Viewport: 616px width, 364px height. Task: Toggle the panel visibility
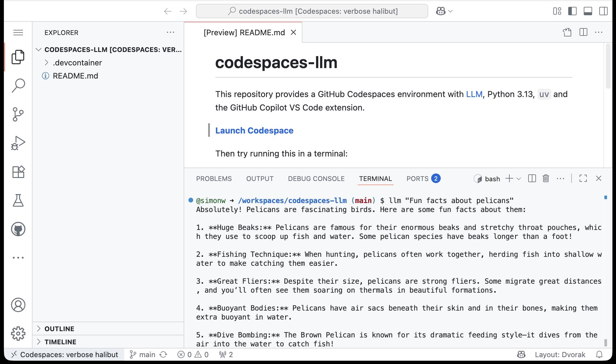[x=588, y=11]
